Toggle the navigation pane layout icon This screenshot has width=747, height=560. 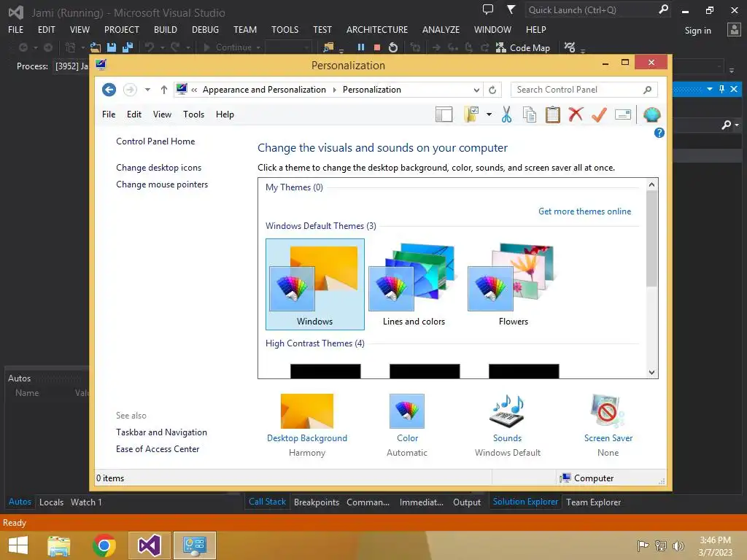click(444, 114)
